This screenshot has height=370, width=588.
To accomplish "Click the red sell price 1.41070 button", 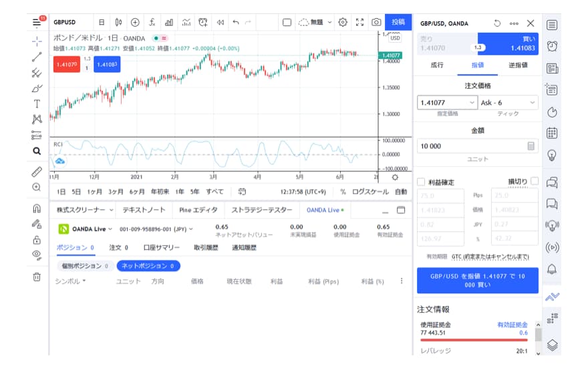I will [x=67, y=65].
